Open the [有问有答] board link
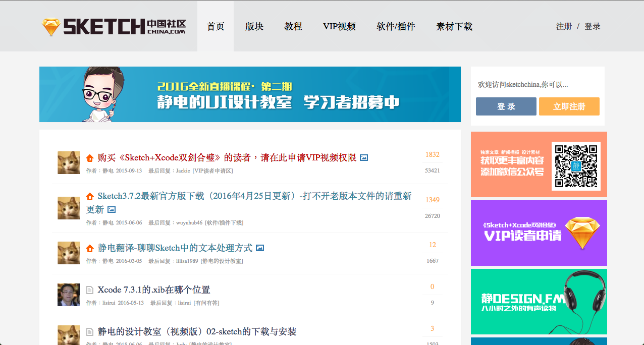 coord(205,303)
